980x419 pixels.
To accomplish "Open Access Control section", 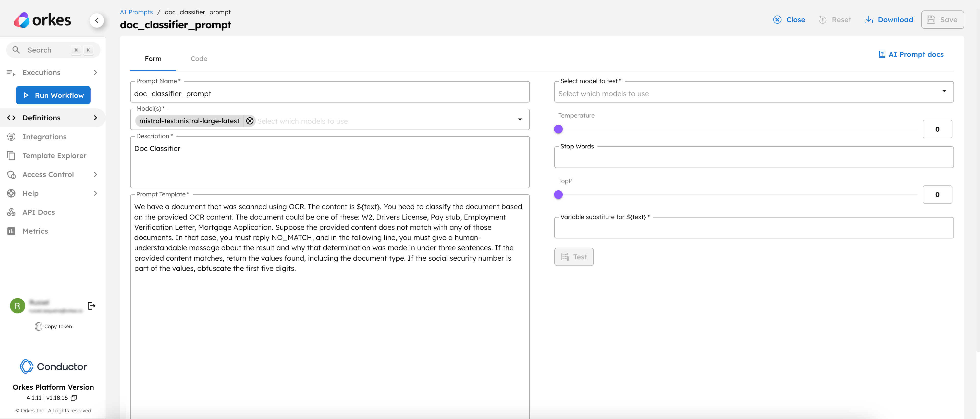I will pos(48,174).
